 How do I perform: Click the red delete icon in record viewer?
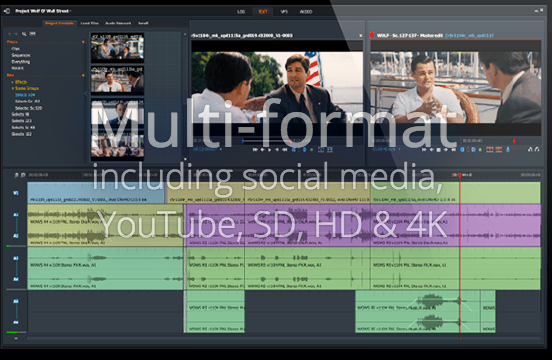coord(499,150)
